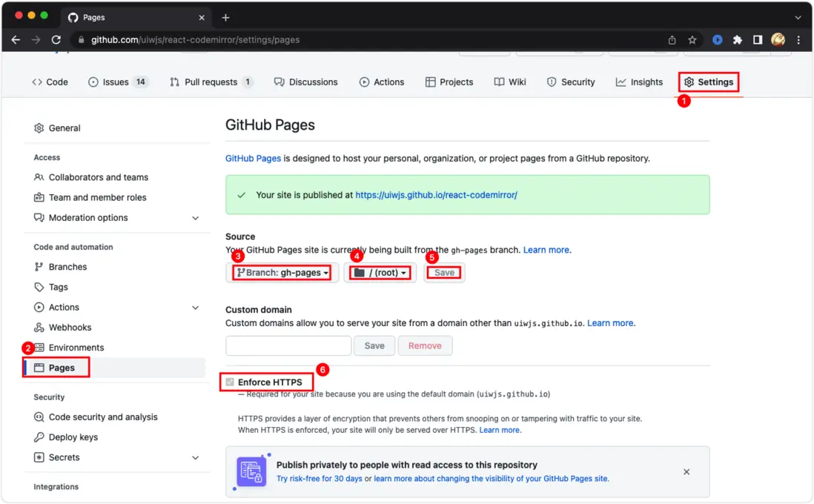The width and height of the screenshot is (814, 504).
Task: Click the Save button beside root folder
Action: [444, 273]
